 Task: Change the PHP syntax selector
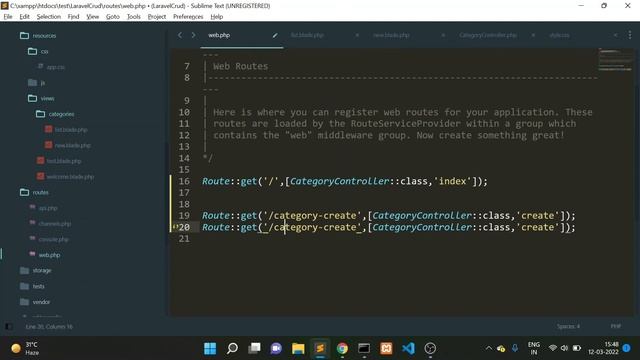pos(616,327)
